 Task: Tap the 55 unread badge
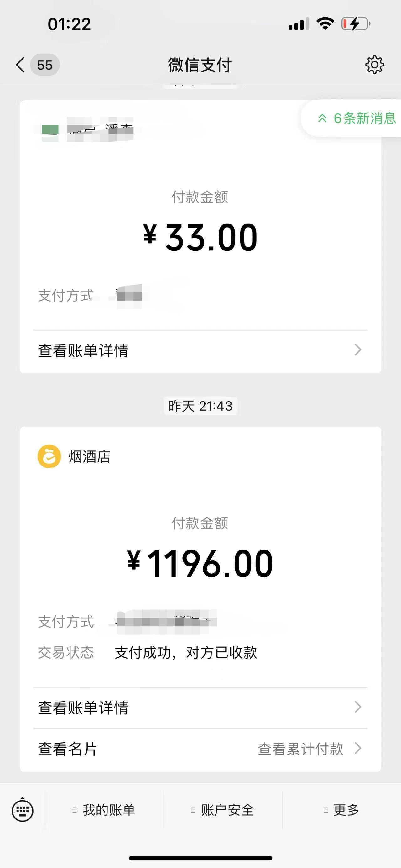coord(45,65)
